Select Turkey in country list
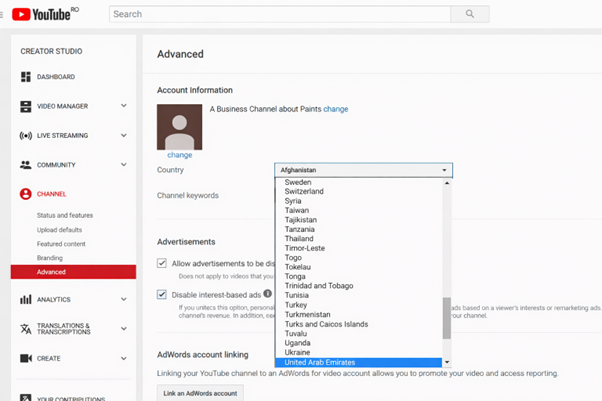 pos(359,305)
